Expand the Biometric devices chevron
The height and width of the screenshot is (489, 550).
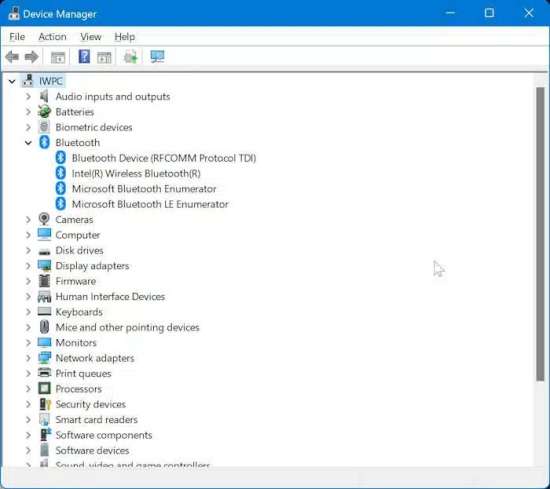[x=28, y=127]
